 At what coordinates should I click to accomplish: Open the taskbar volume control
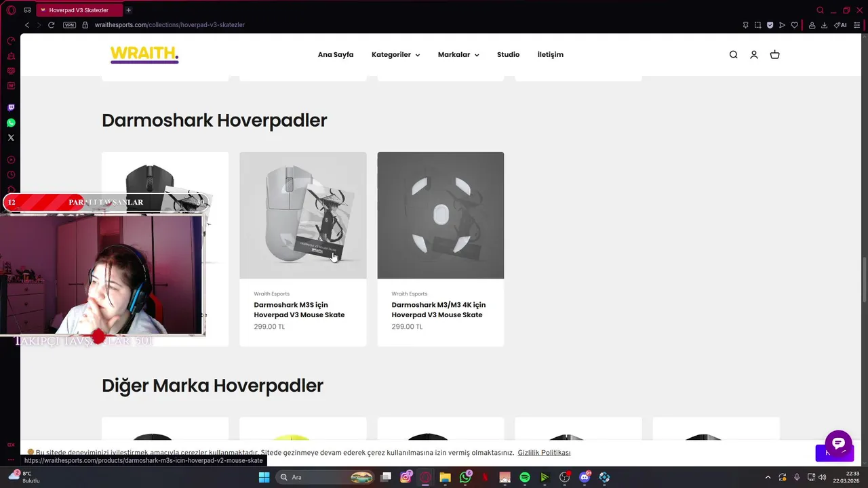coord(823,477)
